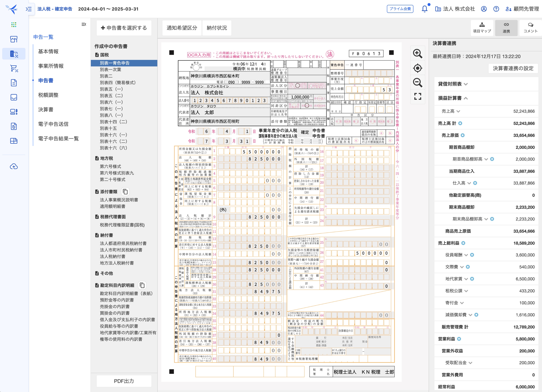Select 別表四（簡易様式） in form list
542x392 pixels.
point(118,83)
